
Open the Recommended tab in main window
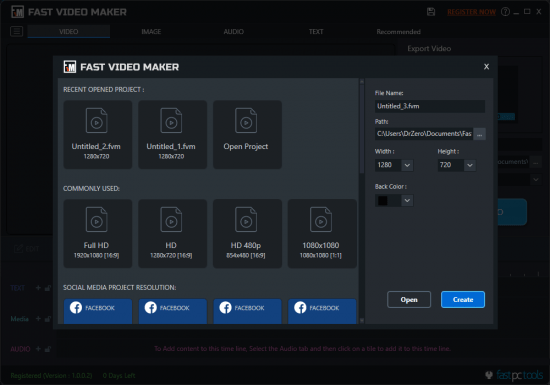398,32
